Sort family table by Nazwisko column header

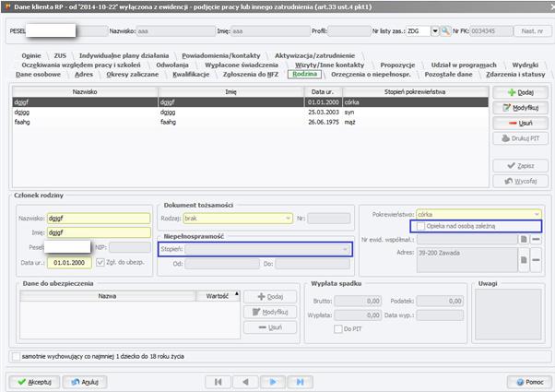pyautogui.click(x=85, y=92)
